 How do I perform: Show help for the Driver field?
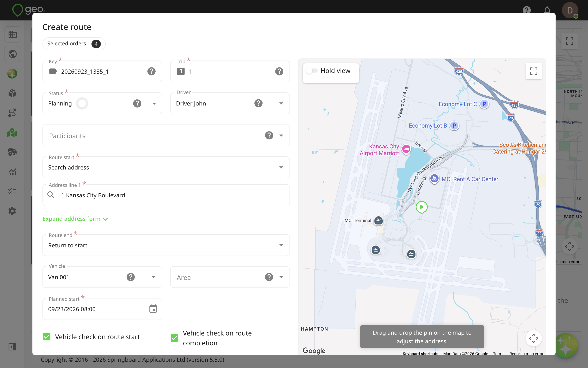(x=258, y=103)
